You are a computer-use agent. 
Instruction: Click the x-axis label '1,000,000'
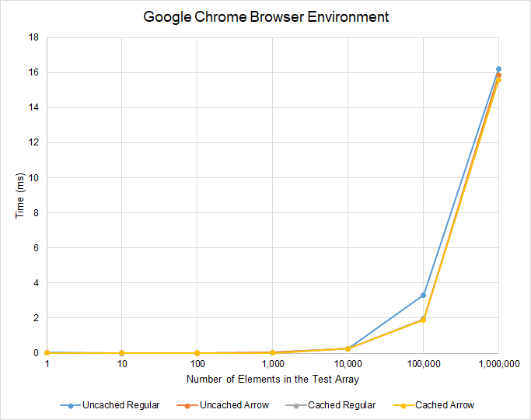coord(499,364)
